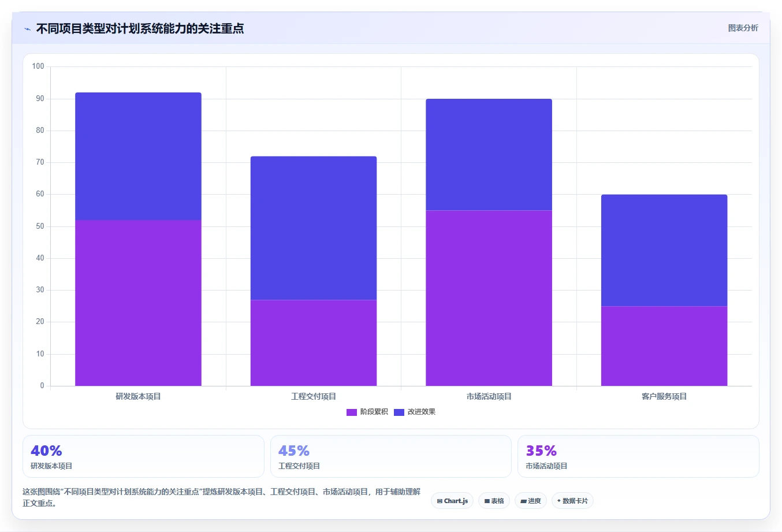Screen dimensions: 782x532
Task: Open the 35% 市场活动项目 data card
Action: point(638,456)
